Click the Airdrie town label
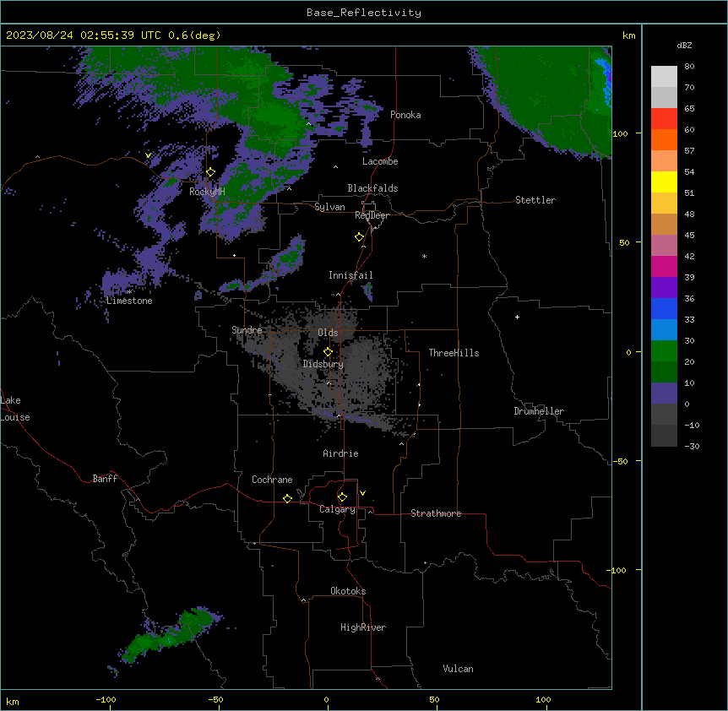This screenshot has height=711, width=728. [341, 453]
